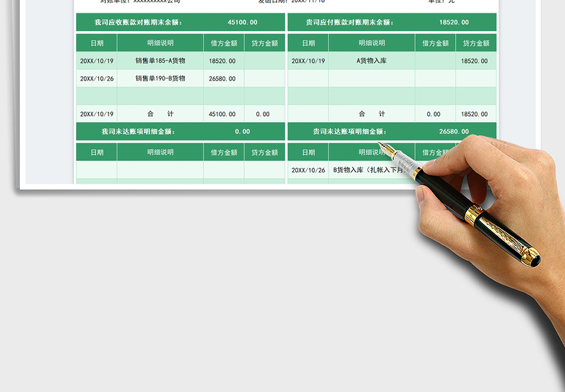
Task: Select the date cell 20XX/10/26 of 销售单190-B货物
Action: pos(97,78)
